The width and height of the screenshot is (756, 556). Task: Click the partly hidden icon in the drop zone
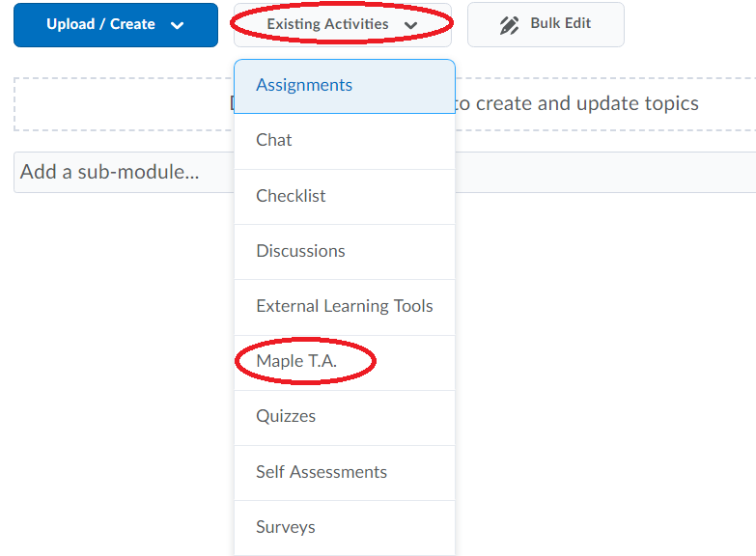(x=232, y=102)
